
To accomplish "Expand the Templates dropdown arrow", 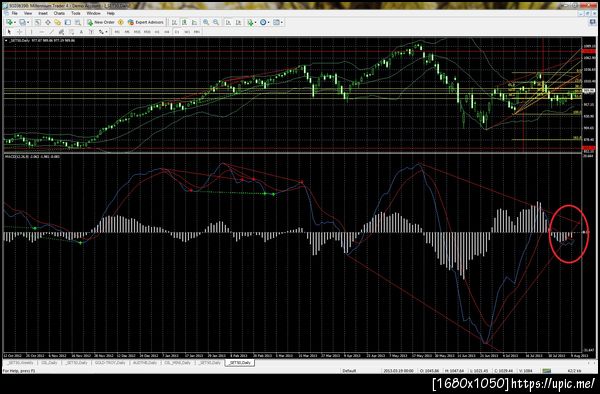I will [282, 22].
